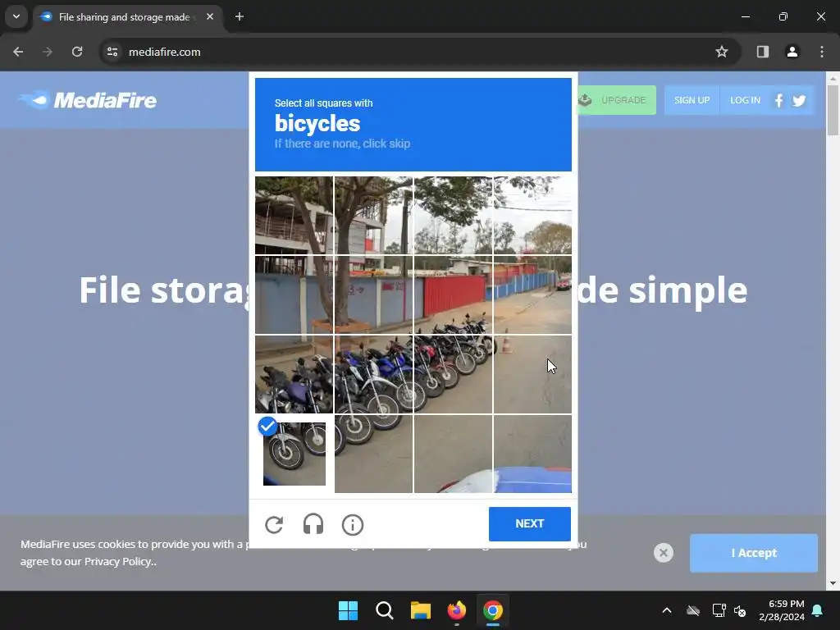840x630 pixels.
Task: Open the Chrome profile menu
Action: click(792, 52)
